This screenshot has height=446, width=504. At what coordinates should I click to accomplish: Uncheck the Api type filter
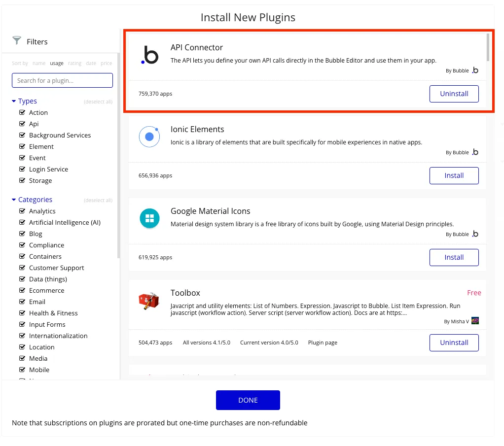tap(22, 124)
